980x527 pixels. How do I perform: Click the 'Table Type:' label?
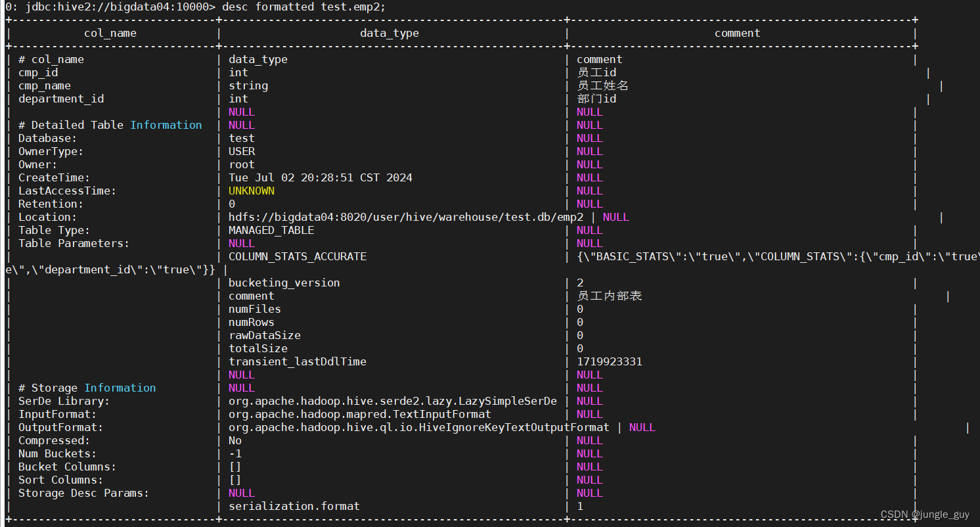[55, 230]
